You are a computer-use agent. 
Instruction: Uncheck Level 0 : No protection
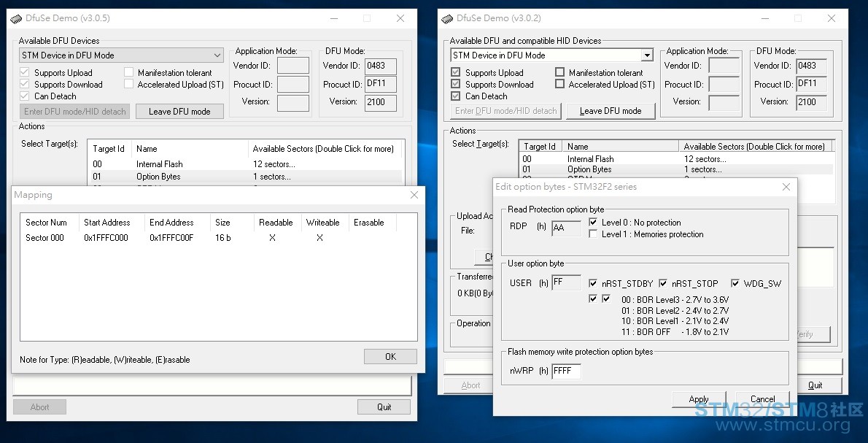(x=593, y=222)
